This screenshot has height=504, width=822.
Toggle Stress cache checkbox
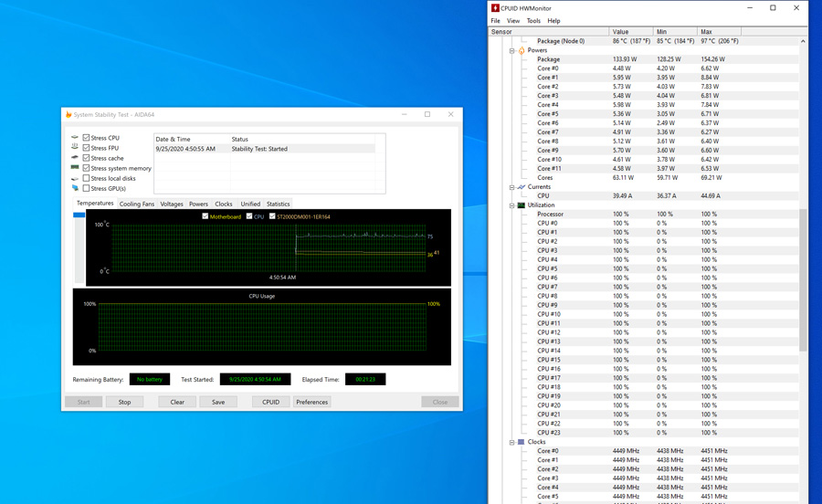[86, 158]
